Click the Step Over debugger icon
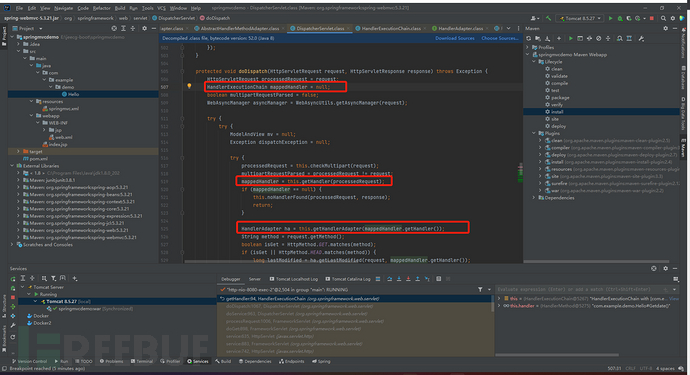The height and width of the screenshot is (375, 690). pyautogui.click(x=389, y=279)
